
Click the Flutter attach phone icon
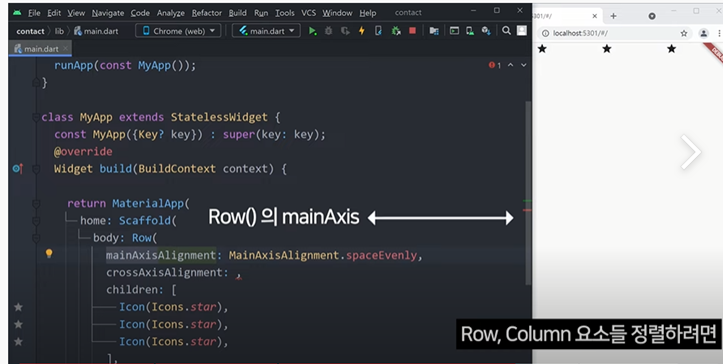[x=378, y=31]
